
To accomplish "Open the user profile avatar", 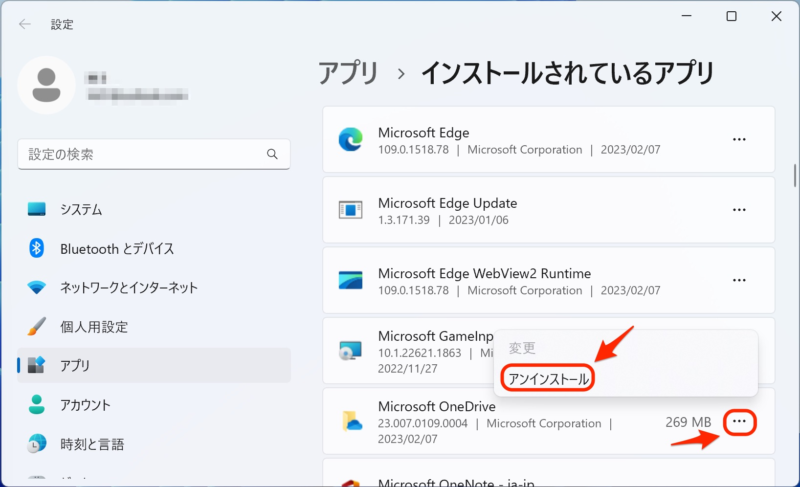I will 46,85.
